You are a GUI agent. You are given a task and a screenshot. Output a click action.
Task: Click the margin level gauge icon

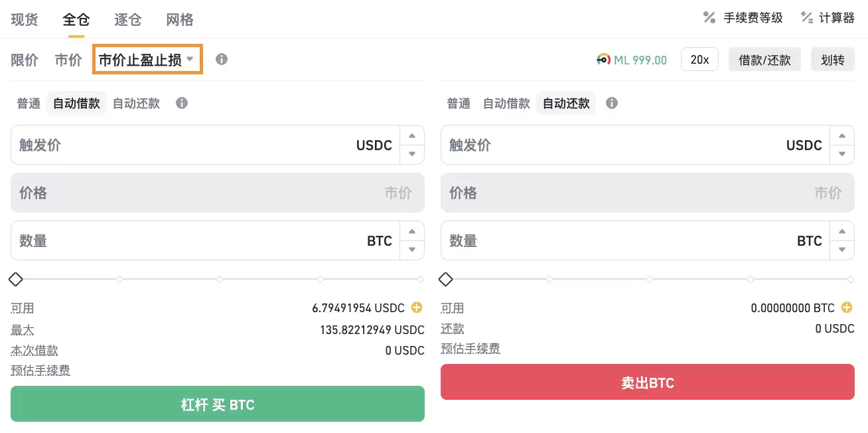(604, 60)
